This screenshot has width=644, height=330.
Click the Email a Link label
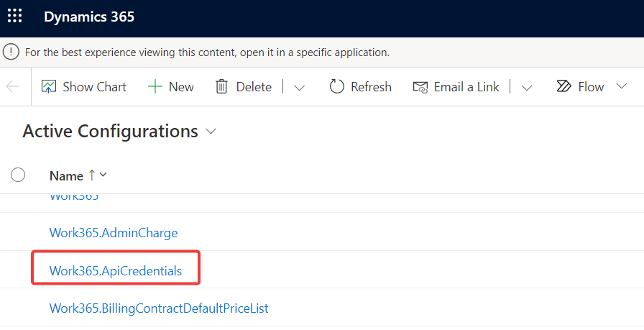click(466, 87)
